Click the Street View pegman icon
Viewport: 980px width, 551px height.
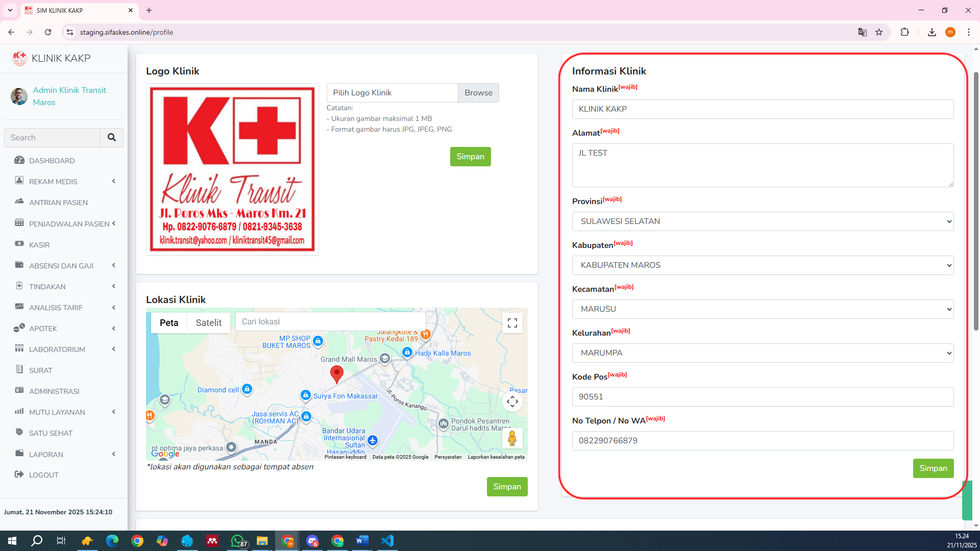coord(512,438)
